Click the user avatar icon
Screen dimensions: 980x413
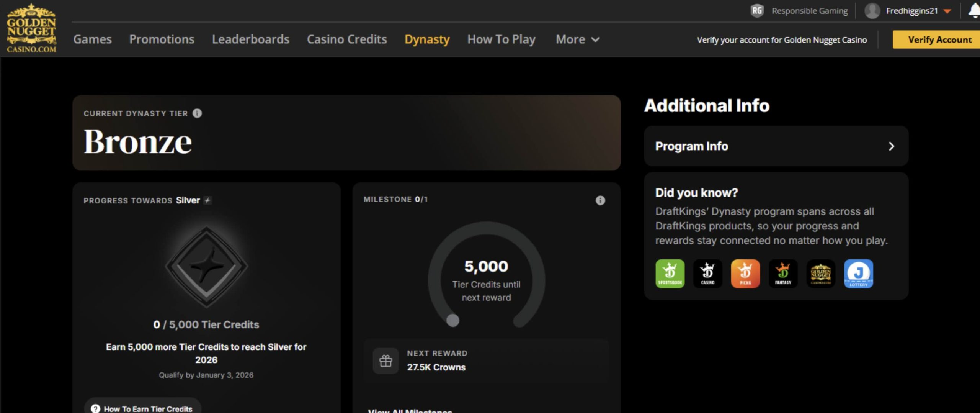pyautogui.click(x=872, y=11)
